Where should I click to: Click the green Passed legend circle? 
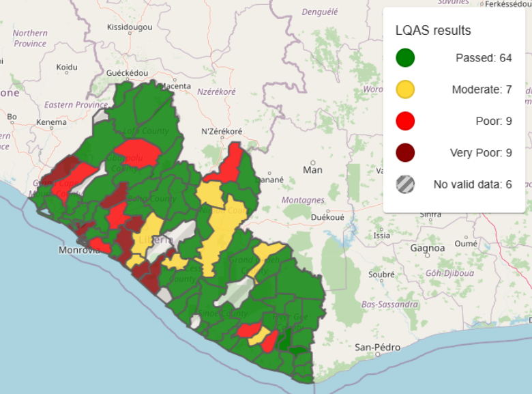(x=405, y=58)
